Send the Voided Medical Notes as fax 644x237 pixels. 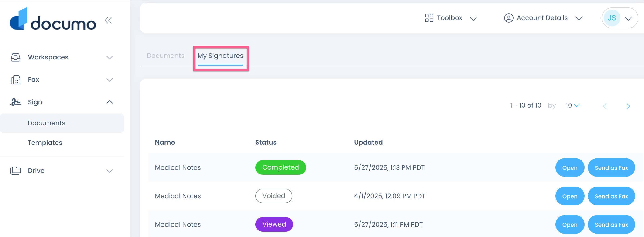point(611,196)
